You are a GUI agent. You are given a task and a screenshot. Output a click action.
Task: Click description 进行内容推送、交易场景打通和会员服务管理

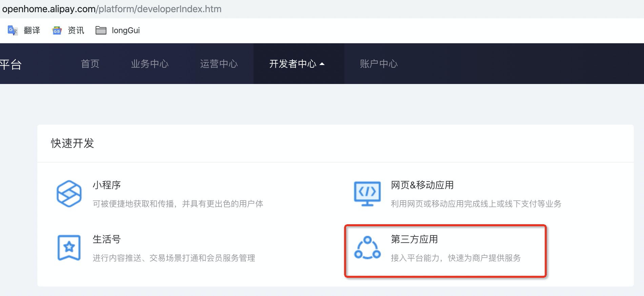[x=174, y=258]
